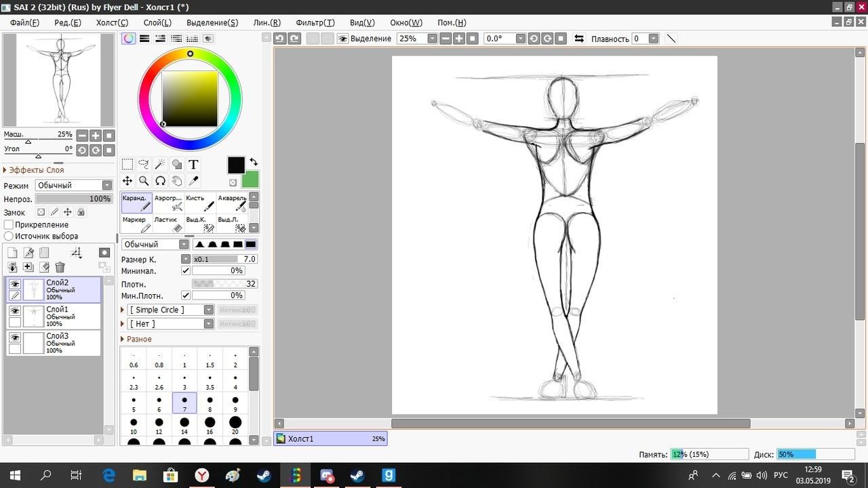Image resolution: width=868 pixels, height=488 pixels.
Task: Delete layer with the trash icon
Action: (x=60, y=268)
